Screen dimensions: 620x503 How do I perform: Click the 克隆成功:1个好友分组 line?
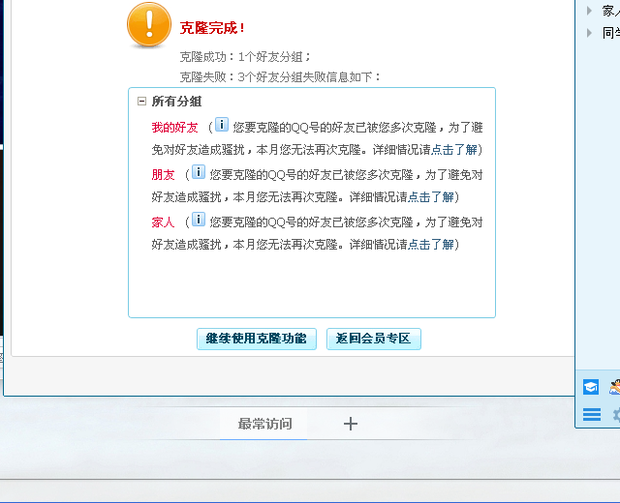pyautogui.click(x=245, y=57)
